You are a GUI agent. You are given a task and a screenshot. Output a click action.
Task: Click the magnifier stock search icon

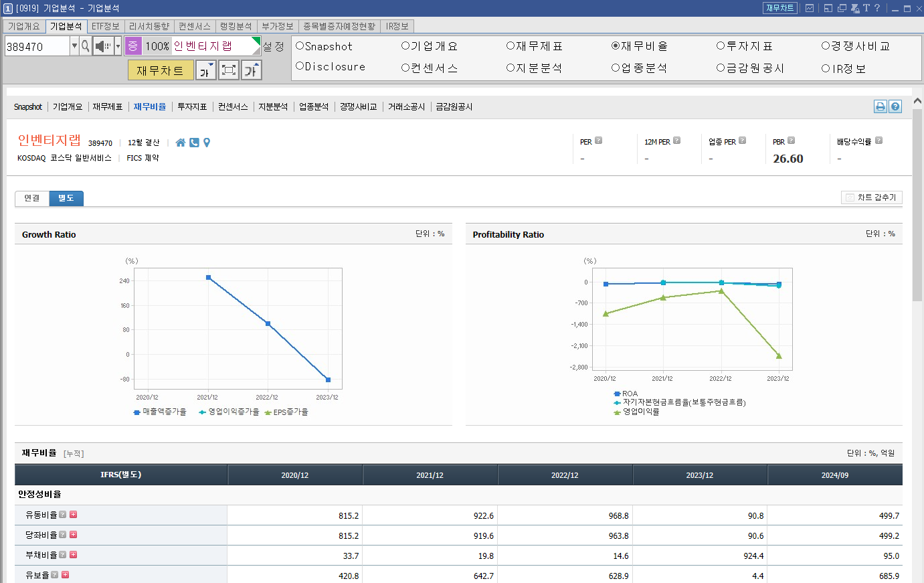[86, 46]
